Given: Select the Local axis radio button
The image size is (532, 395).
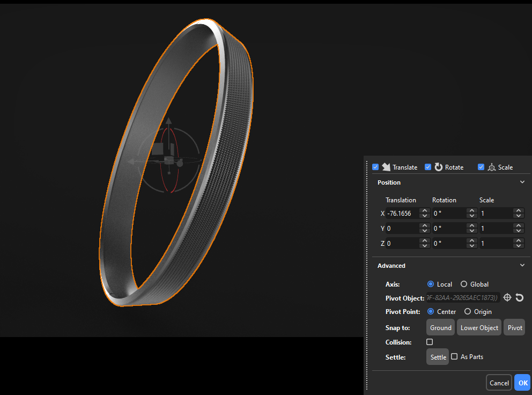Looking at the screenshot, I should click(431, 284).
